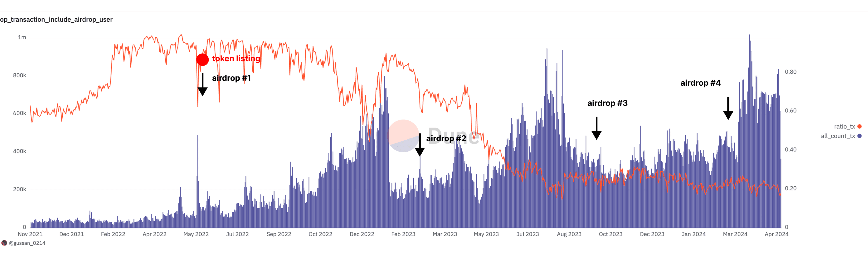Viewport: 868px width, 263px height.
Task: Click the orange ratio_tx legend dot
Action: point(860,127)
